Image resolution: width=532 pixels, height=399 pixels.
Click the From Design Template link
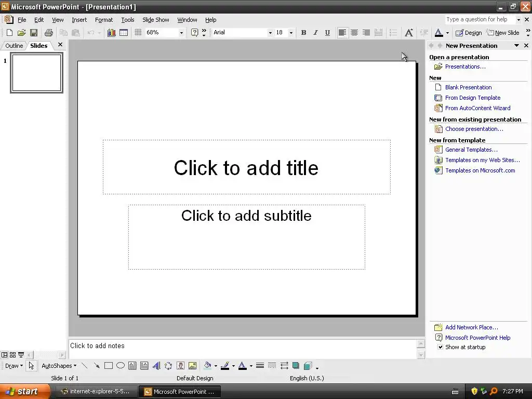click(473, 98)
